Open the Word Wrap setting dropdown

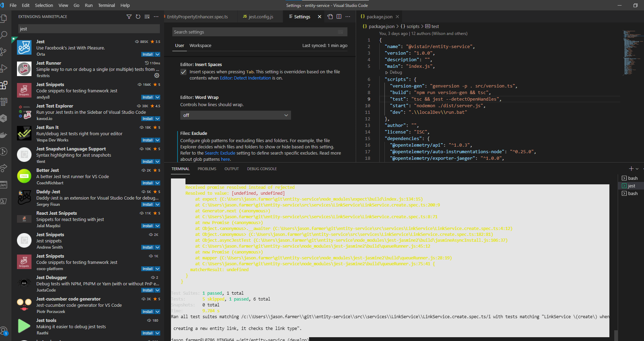coord(235,115)
